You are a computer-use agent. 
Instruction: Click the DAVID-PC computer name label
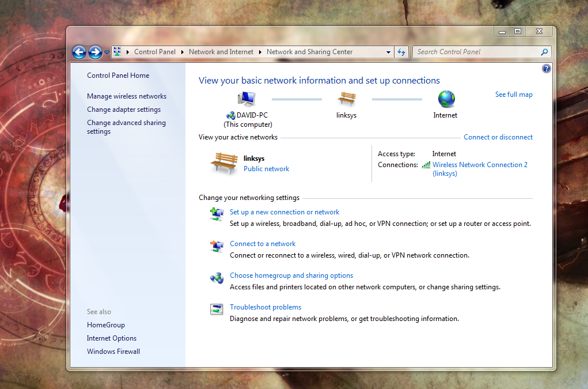click(x=252, y=115)
